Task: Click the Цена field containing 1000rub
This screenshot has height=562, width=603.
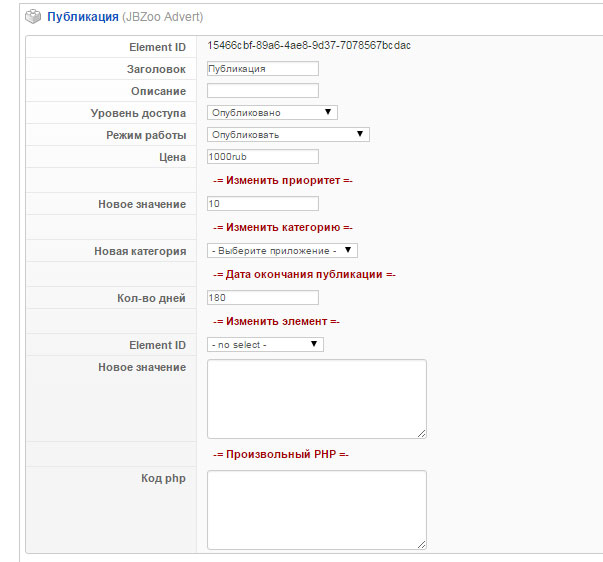Action: point(262,157)
